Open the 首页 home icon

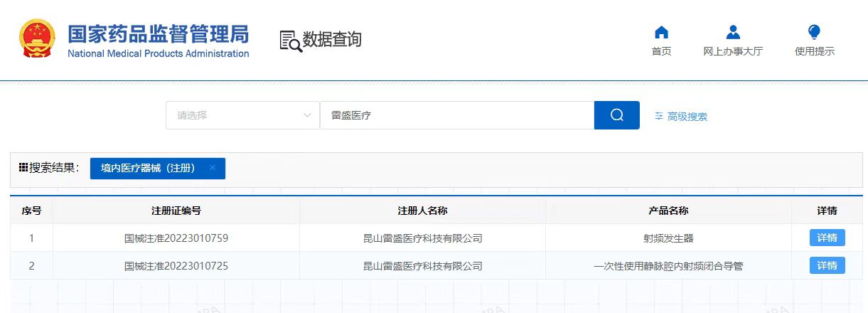[x=661, y=32]
